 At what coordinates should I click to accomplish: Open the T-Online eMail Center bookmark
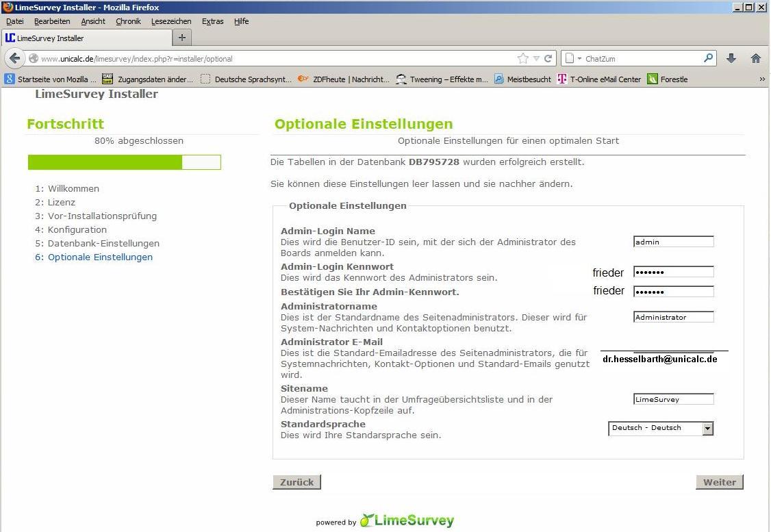[x=599, y=79]
